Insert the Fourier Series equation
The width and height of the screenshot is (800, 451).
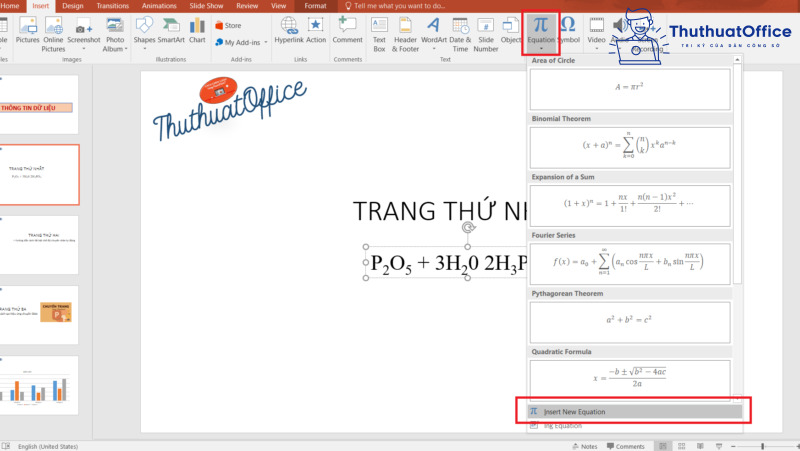(630, 264)
